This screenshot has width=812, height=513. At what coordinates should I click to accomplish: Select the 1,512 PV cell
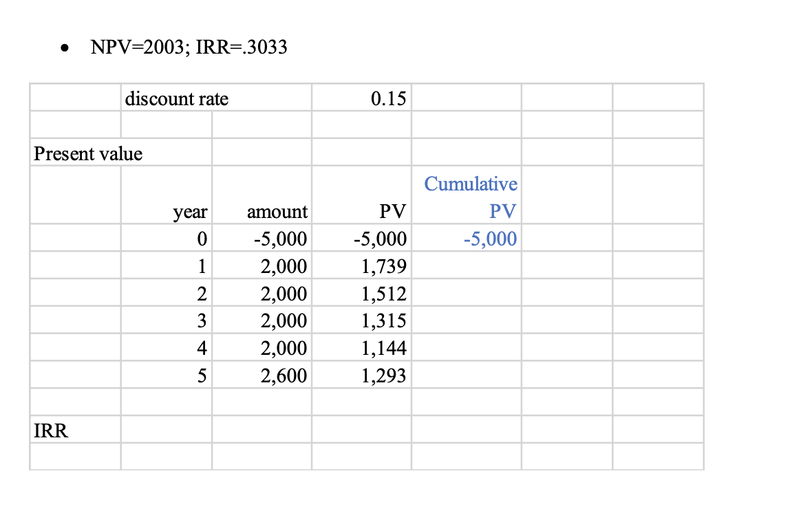click(x=361, y=293)
